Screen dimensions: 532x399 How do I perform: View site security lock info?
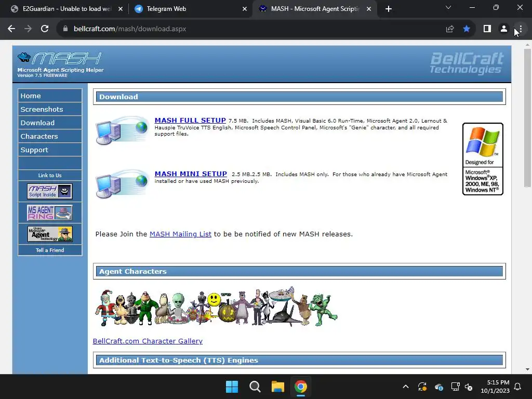tap(65, 29)
